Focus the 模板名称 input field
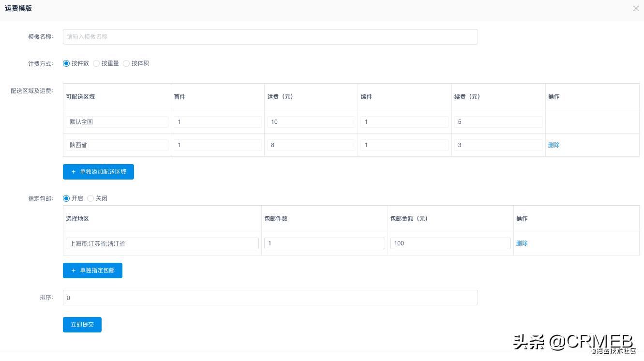 270,37
